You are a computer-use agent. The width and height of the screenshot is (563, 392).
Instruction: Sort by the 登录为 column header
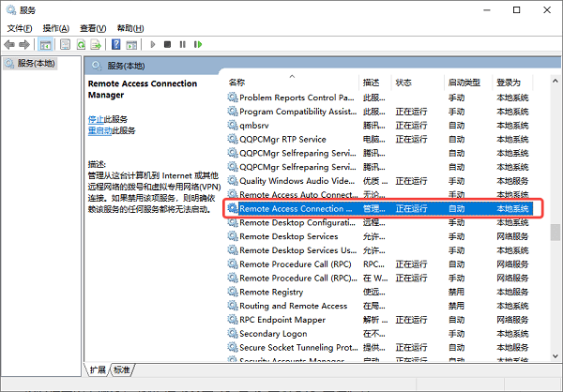pyautogui.click(x=512, y=83)
